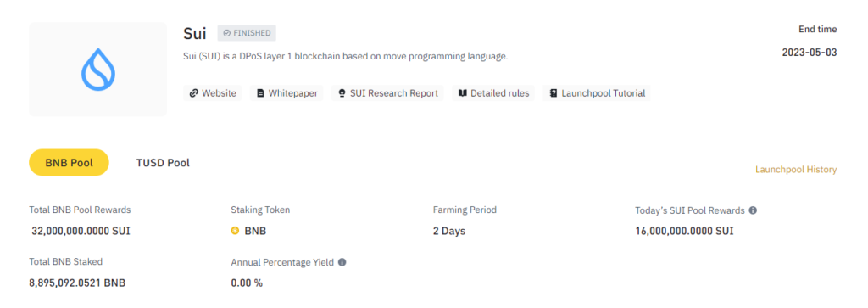
Task: Click the icon beside Launchpool Tutorial
Action: (553, 93)
